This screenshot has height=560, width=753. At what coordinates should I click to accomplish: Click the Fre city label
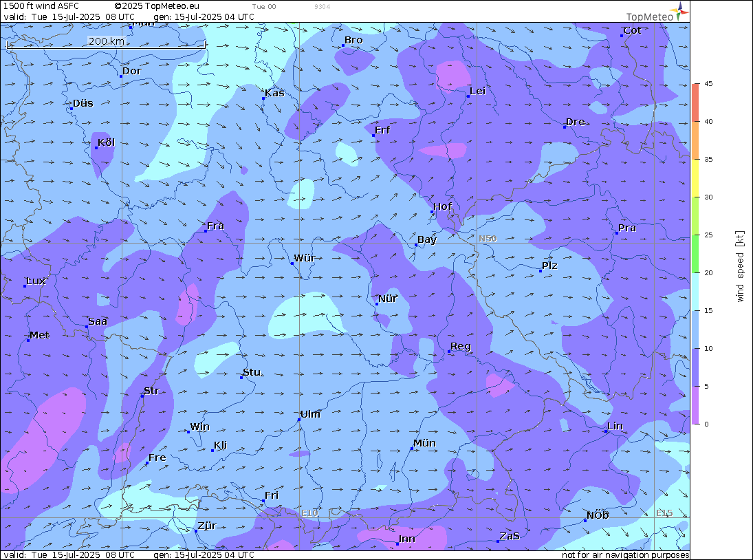[x=157, y=457]
